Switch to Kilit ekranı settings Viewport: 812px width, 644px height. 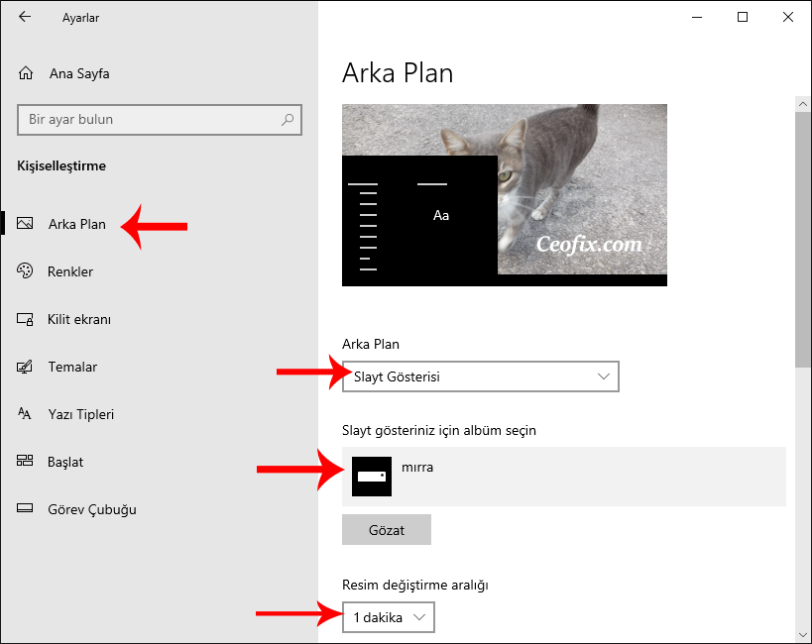(x=159, y=319)
